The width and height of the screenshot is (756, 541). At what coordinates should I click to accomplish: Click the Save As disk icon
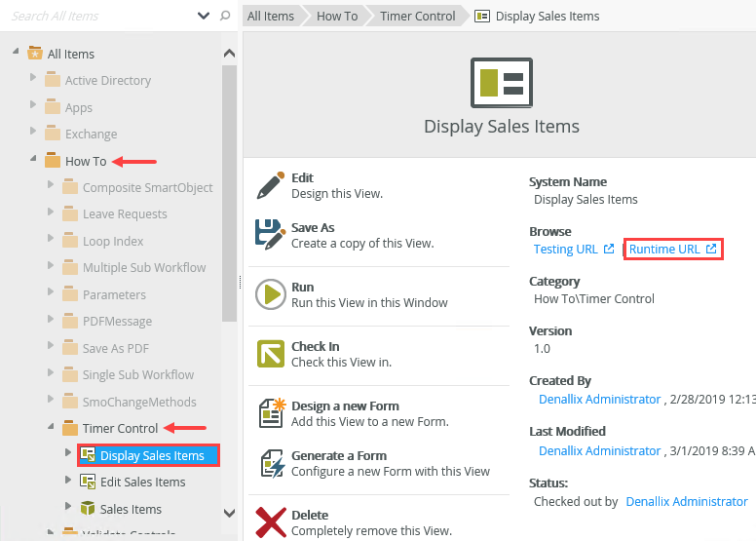pos(270,235)
